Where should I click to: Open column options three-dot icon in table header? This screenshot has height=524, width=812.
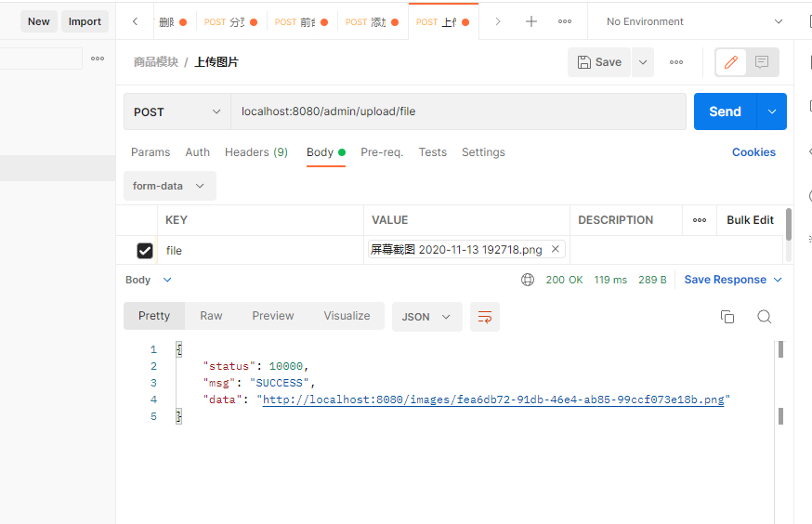pyautogui.click(x=700, y=220)
